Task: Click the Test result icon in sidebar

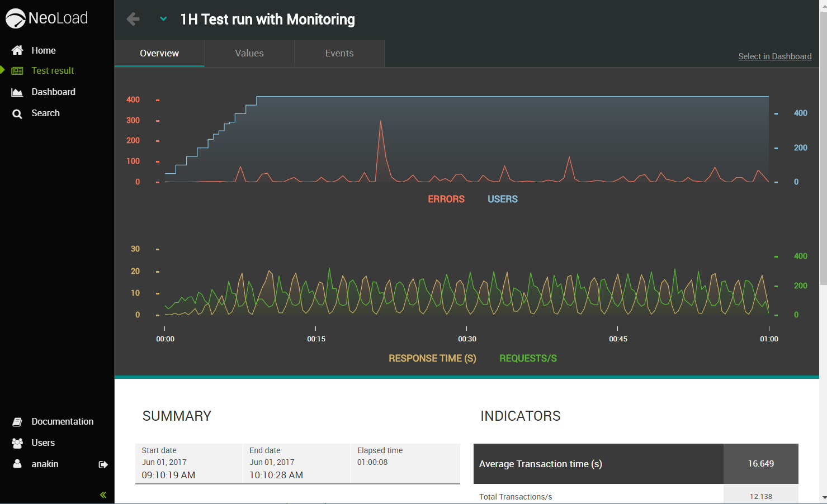Action: click(x=17, y=71)
